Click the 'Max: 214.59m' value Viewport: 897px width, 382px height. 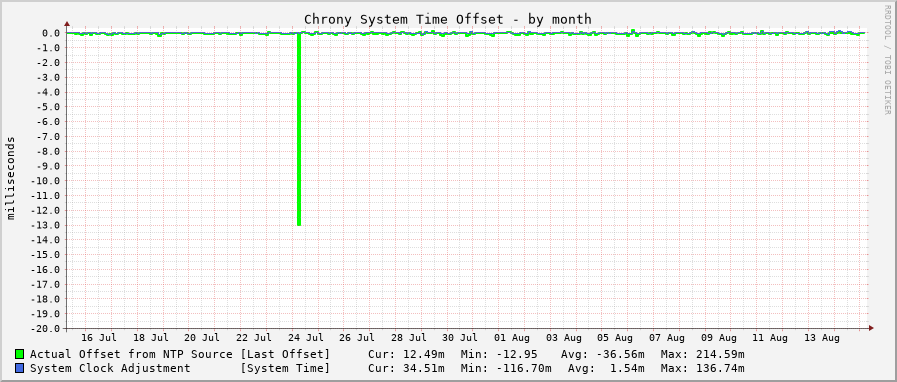702,355
